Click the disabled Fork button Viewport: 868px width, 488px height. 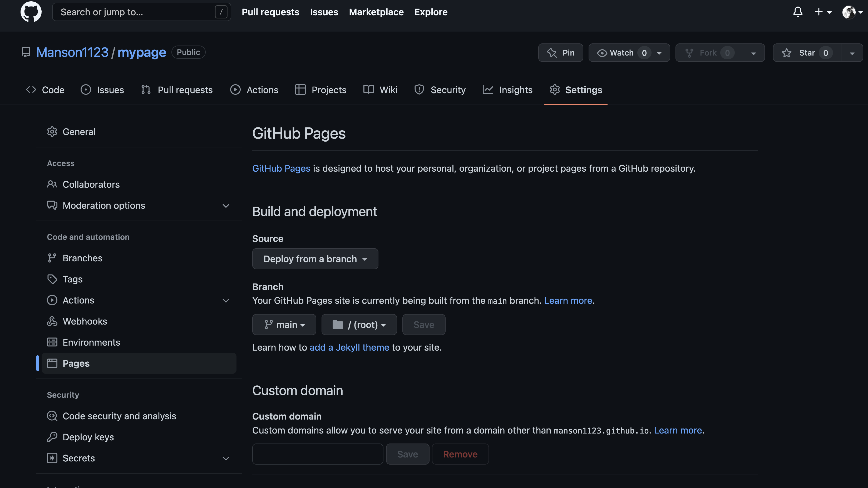coord(709,53)
